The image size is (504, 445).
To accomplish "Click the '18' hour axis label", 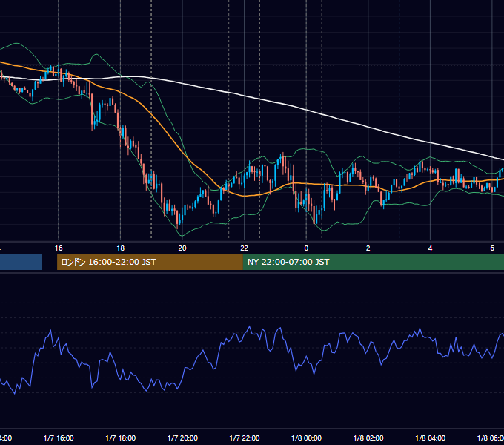I will [x=121, y=248].
